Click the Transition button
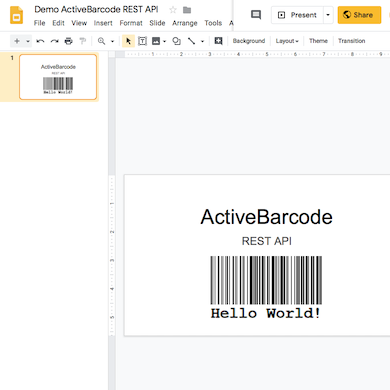The image size is (390, 390). tap(352, 41)
